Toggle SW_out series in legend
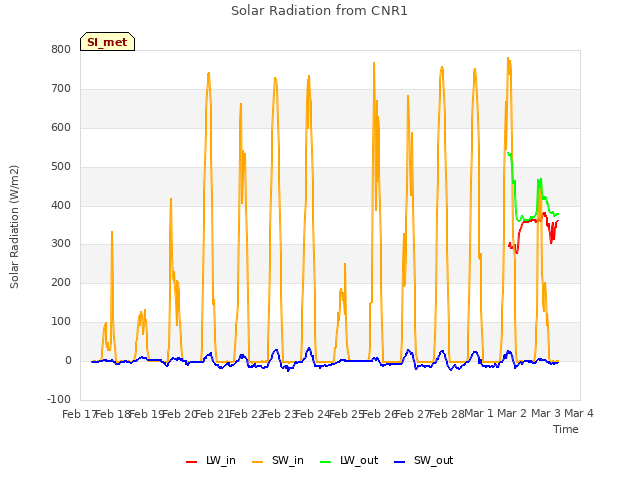 coord(423,461)
